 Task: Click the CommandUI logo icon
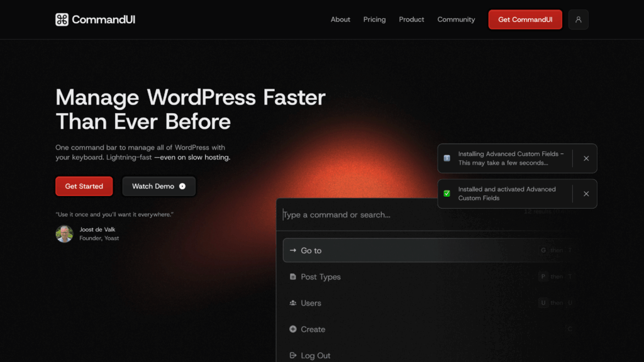62,19
